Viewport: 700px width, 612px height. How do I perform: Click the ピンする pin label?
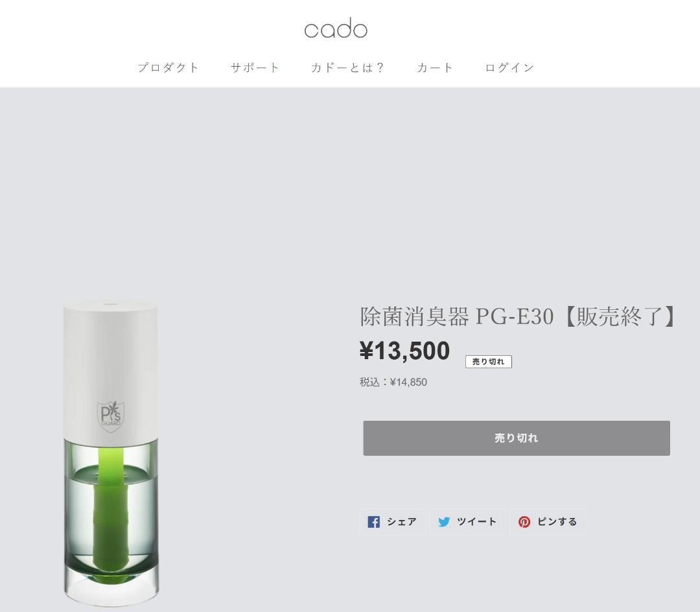coord(557,522)
